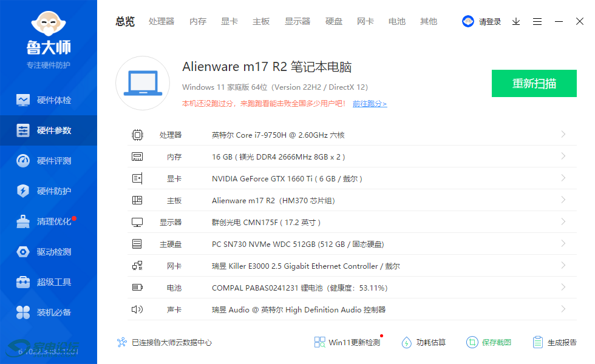Expand the 网卡 row chevron
Image resolution: width=595 pixels, height=364 pixels.
point(563,266)
